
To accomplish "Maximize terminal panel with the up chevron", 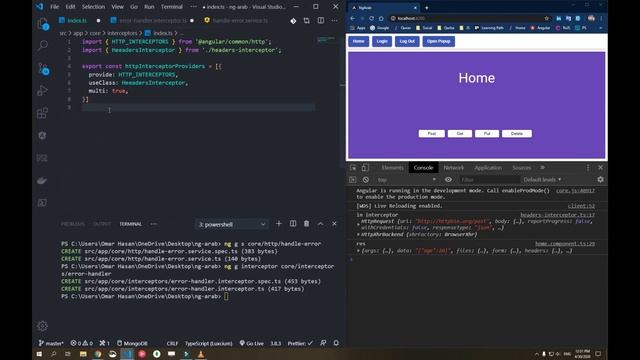I will pyautogui.click(x=320, y=224).
